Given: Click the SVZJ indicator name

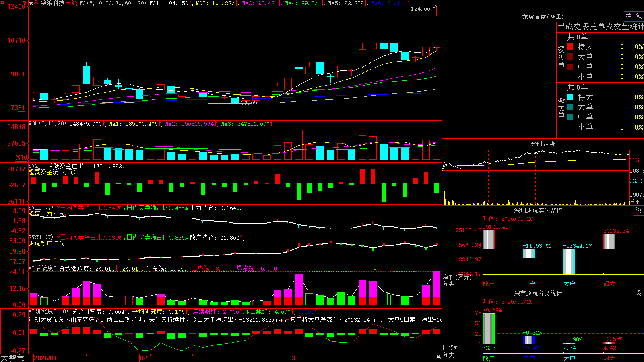Looking at the screenshot, I should coord(35,166).
